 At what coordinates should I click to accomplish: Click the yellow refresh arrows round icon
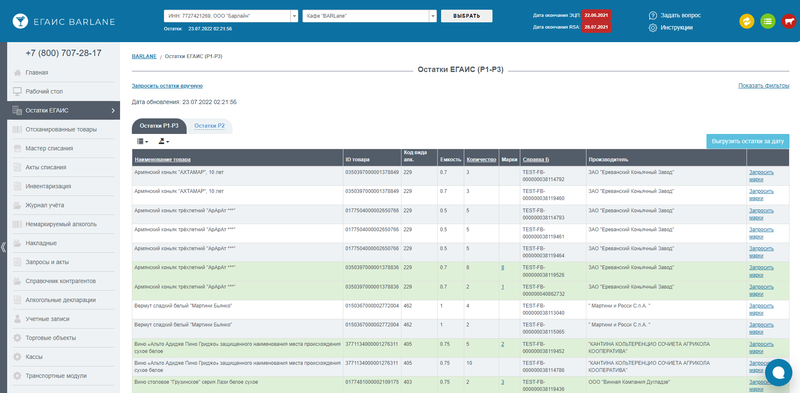(x=746, y=21)
